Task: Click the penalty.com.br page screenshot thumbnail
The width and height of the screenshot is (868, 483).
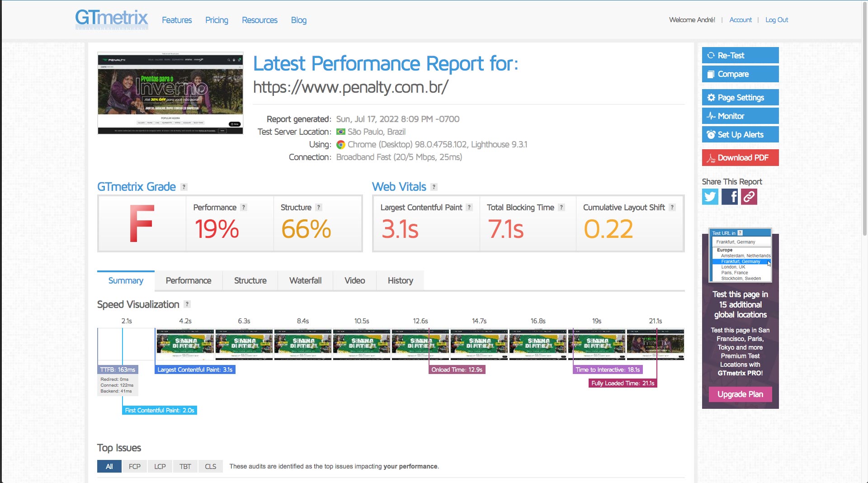Action: click(x=170, y=93)
